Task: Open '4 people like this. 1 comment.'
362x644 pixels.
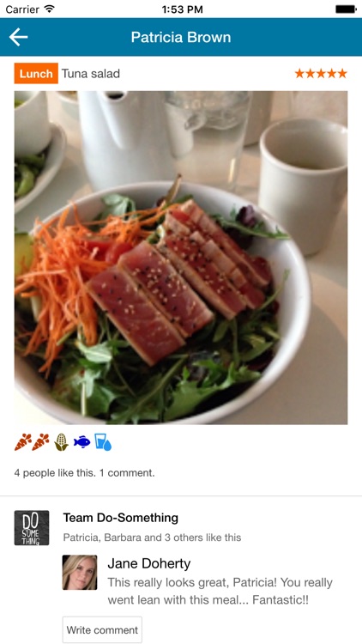Action: pos(85,473)
